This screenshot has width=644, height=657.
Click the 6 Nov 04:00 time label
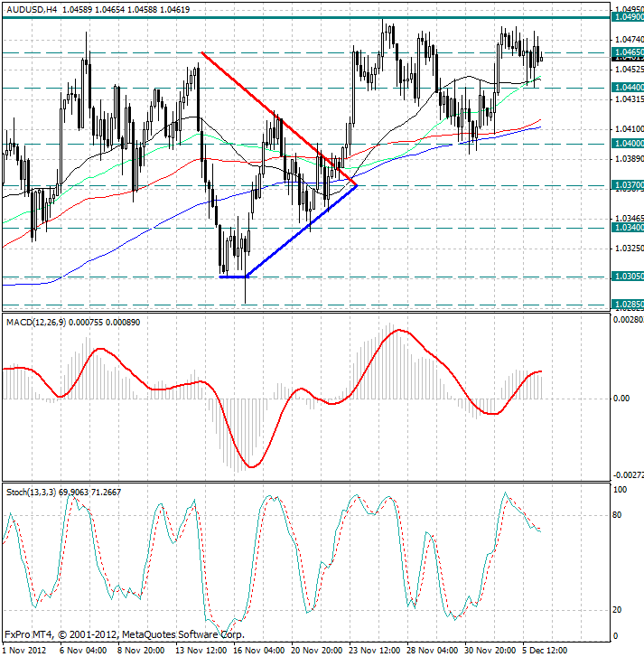pos(83,651)
